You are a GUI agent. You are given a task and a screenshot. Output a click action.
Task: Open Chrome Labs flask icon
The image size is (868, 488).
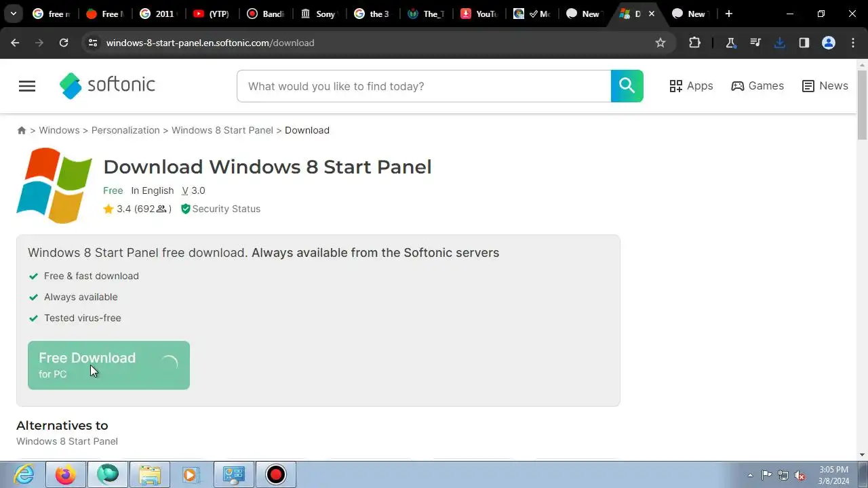731,43
